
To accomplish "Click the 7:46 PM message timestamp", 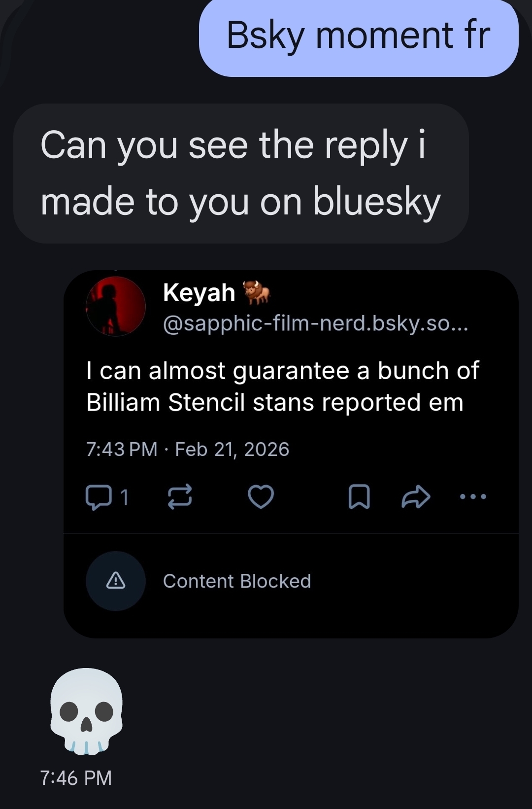I will click(76, 777).
